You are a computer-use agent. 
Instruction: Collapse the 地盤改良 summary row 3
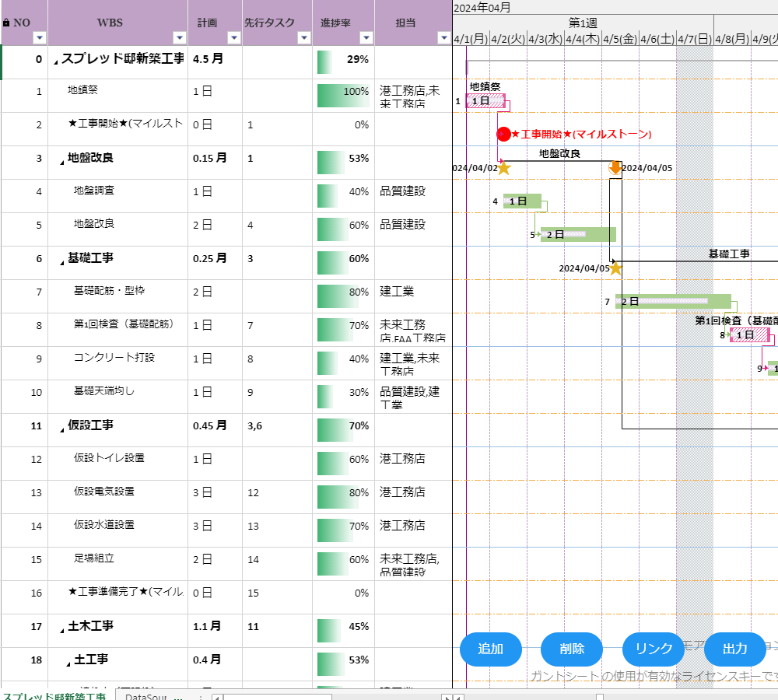point(62,163)
